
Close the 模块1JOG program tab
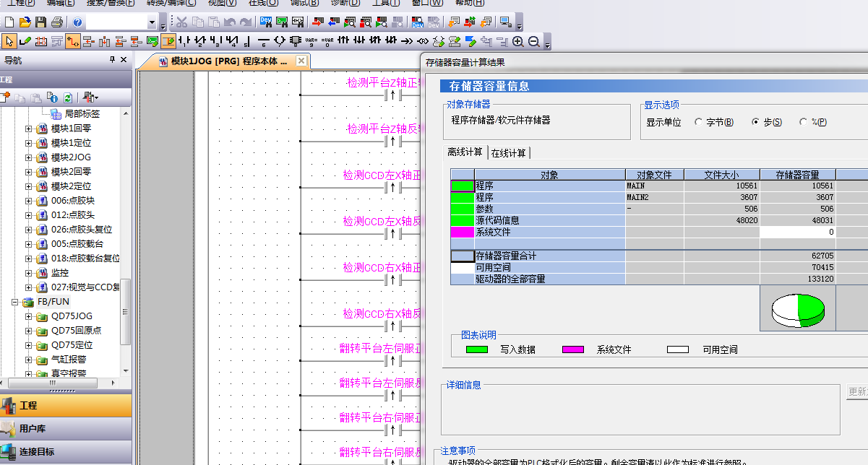[301, 61]
